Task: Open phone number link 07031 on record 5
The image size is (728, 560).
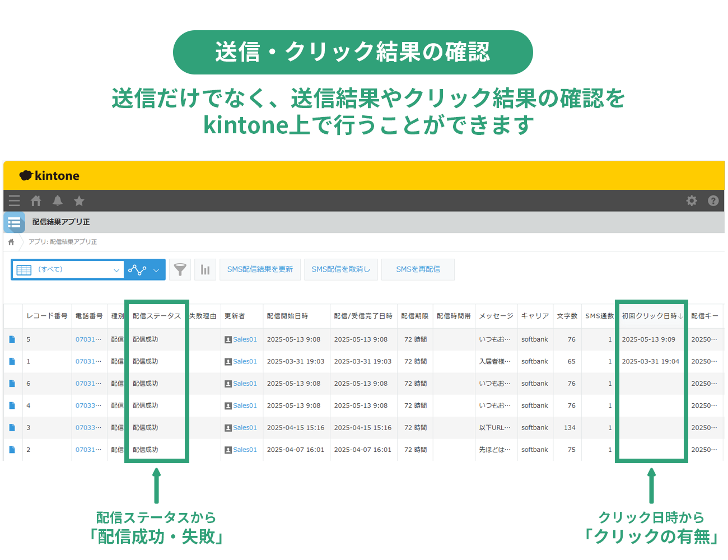Action: click(x=89, y=339)
